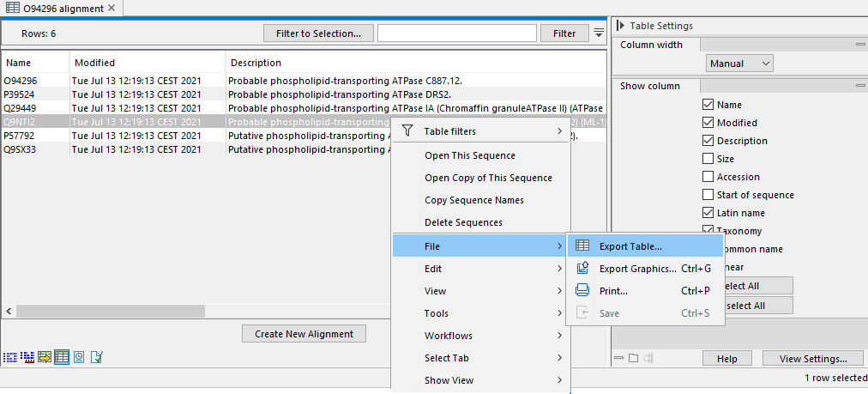The image size is (868, 394).
Task: Click the Help button
Action: pos(726,359)
